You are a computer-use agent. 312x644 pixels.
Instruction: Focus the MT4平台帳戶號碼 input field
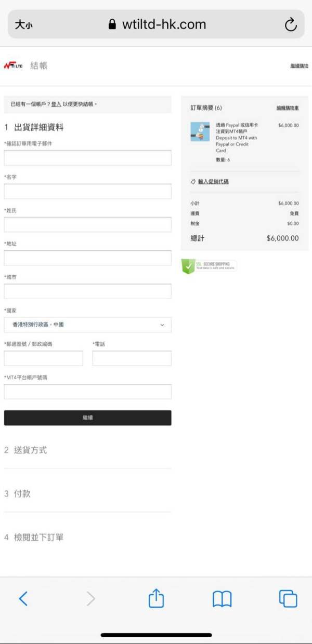87,392
